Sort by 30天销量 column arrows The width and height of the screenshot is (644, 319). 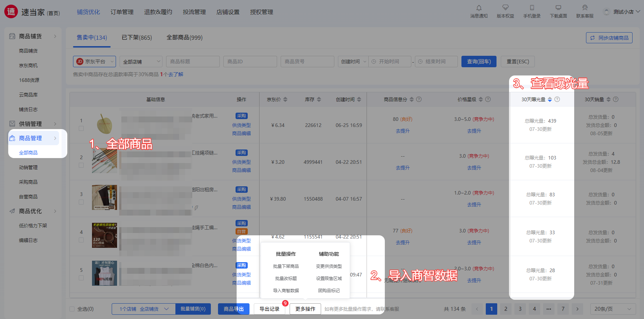pos(609,99)
